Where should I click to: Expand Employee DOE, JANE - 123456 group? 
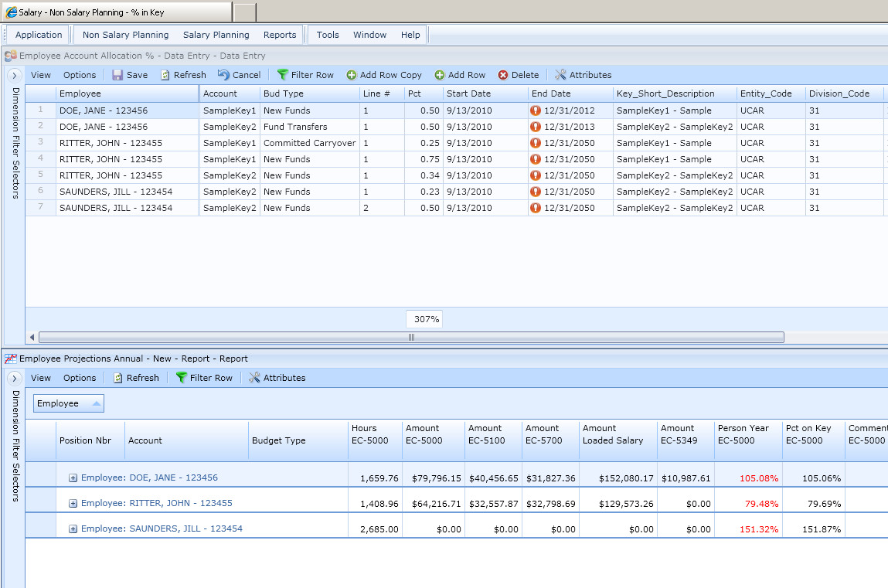(73, 478)
